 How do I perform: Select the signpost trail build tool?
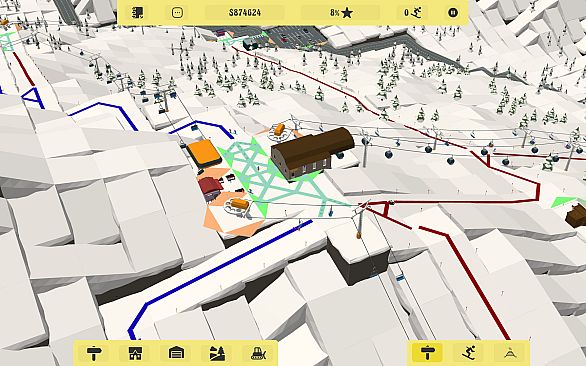coord(94,353)
